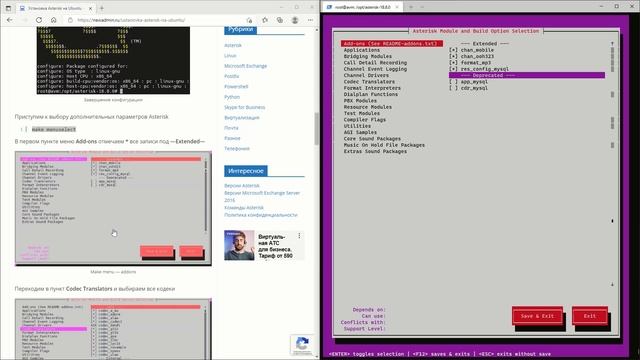Close the root@avm terminal tab
640x360 pixels.
397,7
